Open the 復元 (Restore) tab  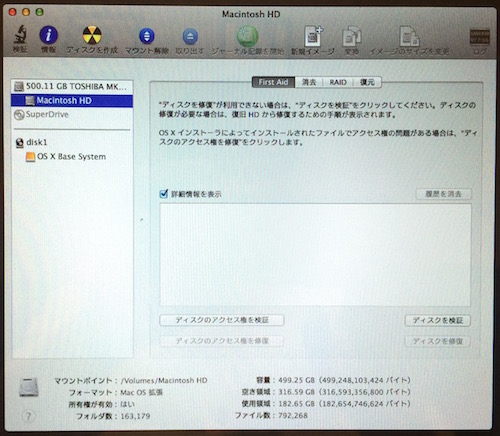tap(367, 82)
